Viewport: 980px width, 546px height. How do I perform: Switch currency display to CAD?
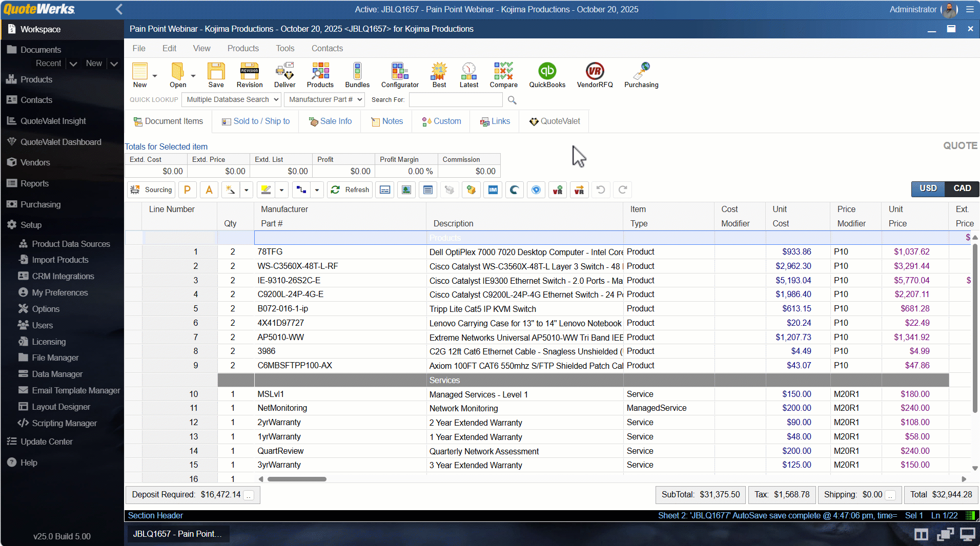962,188
